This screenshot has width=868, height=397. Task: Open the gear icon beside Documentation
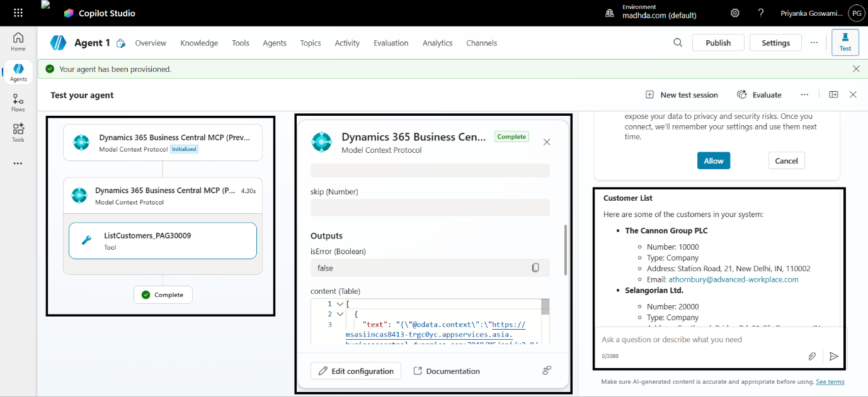[x=546, y=371]
